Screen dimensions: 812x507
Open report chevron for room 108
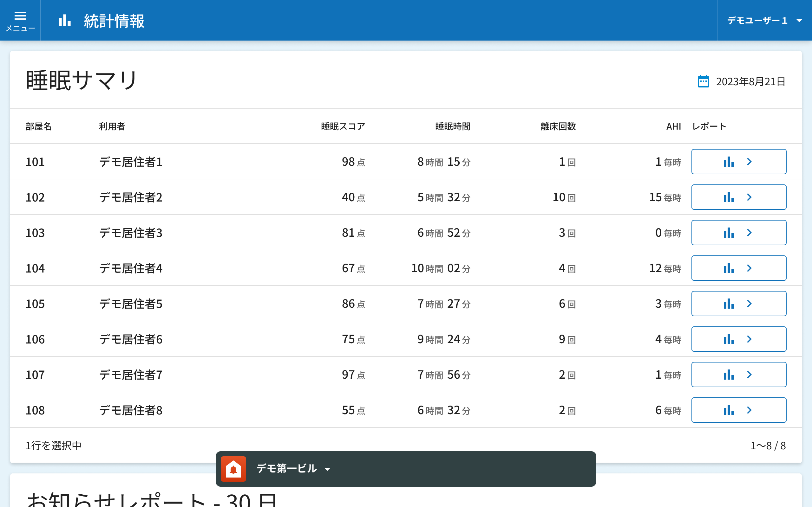click(749, 410)
